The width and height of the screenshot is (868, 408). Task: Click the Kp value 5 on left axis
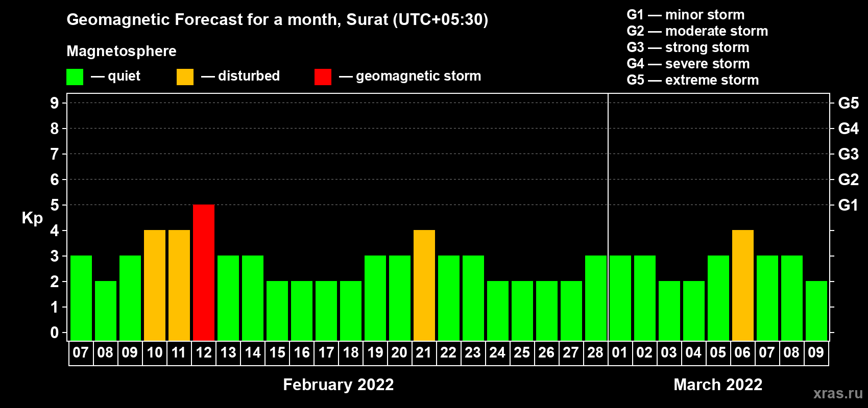[x=55, y=205]
